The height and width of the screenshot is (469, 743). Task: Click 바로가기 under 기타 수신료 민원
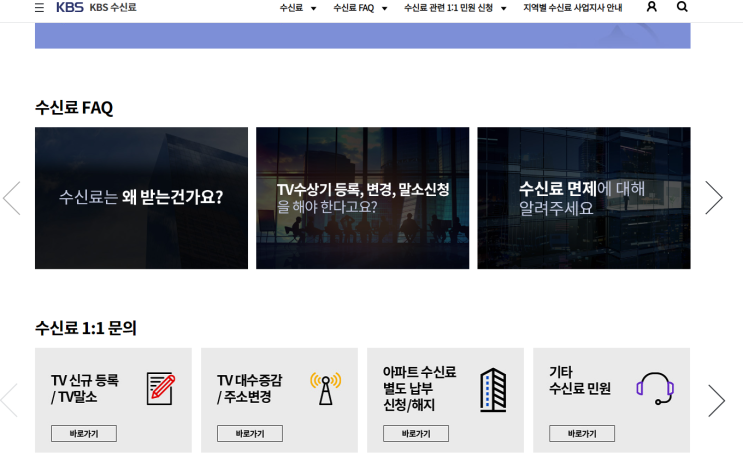pyautogui.click(x=582, y=433)
